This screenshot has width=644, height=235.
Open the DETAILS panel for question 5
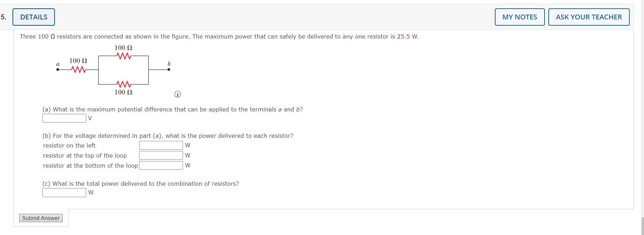[x=33, y=17]
